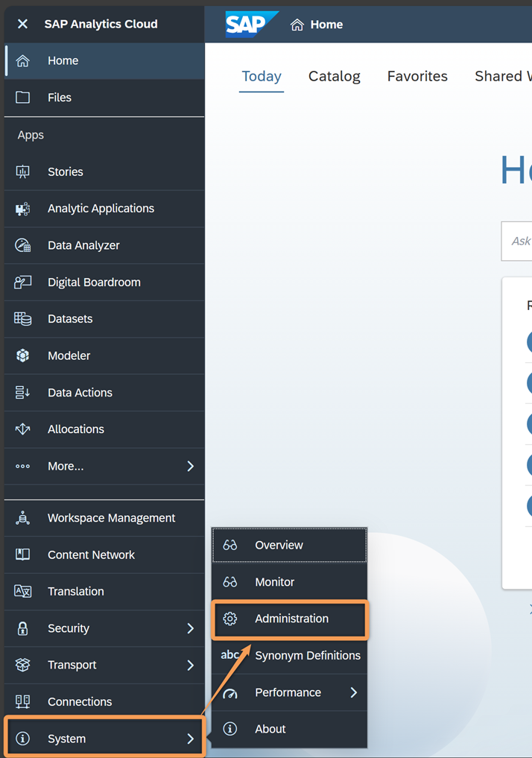
Task: Click the Translation language icon
Action: pos(22,591)
